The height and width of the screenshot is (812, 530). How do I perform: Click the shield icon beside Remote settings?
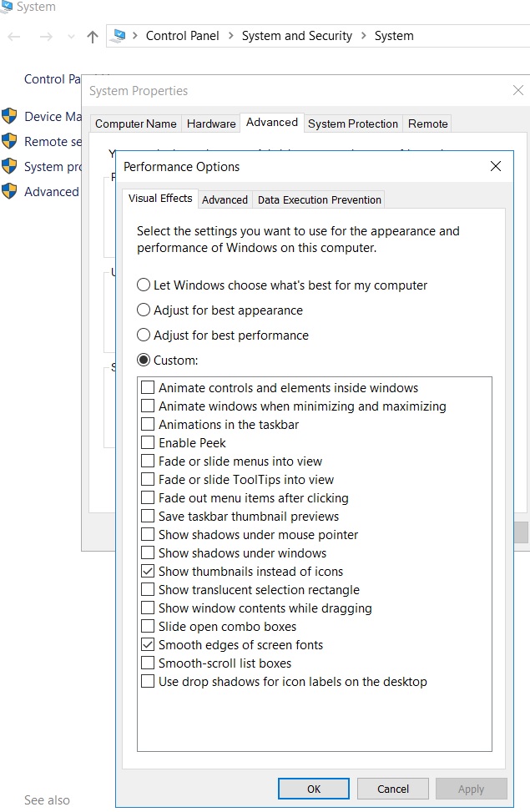click(9, 141)
